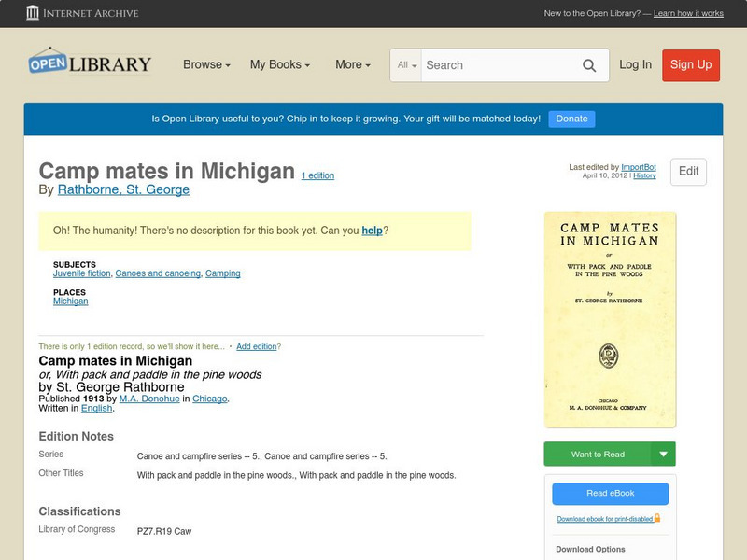Open the All search scope dropdown
This screenshot has width=747, height=560.
click(406, 65)
